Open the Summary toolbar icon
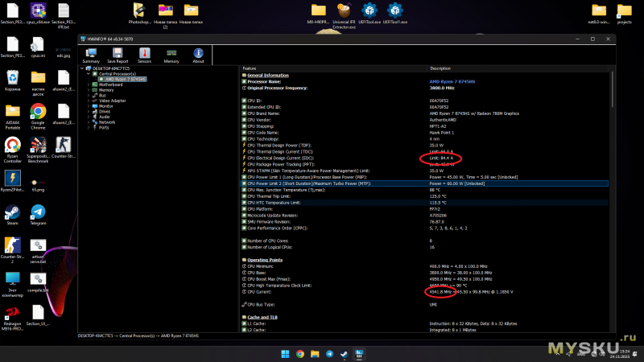 click(91, 55)
